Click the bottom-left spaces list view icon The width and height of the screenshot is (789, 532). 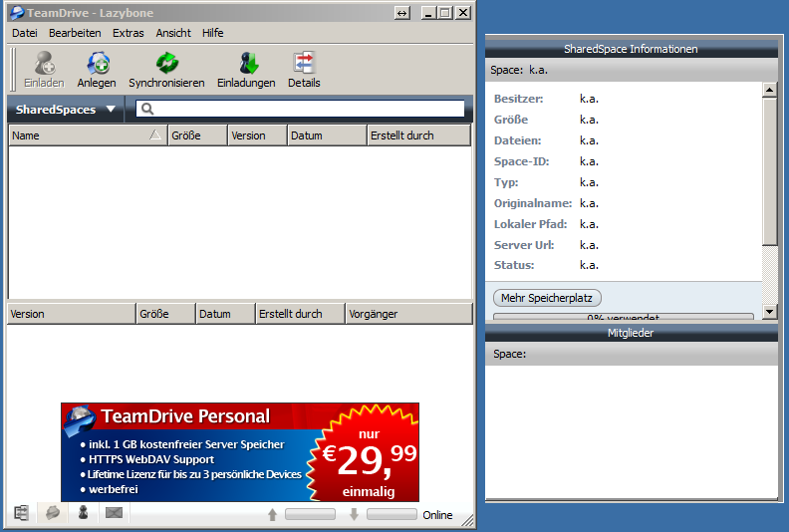coord(21,513)
